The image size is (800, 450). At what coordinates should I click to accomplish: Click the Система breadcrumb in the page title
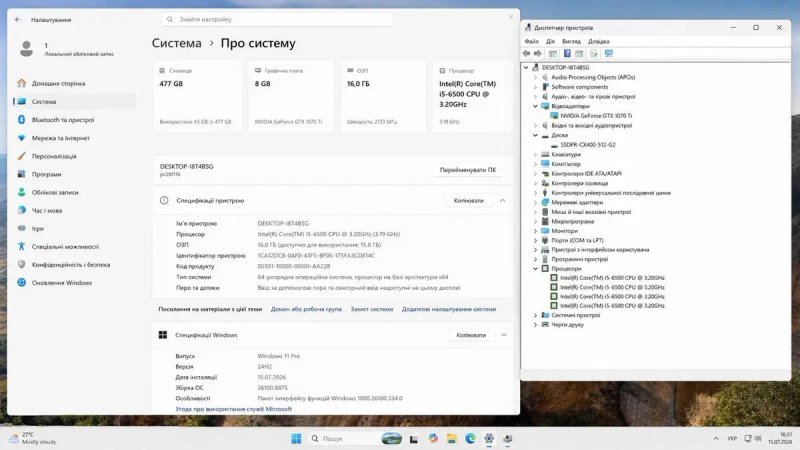(x=177, y=43)
